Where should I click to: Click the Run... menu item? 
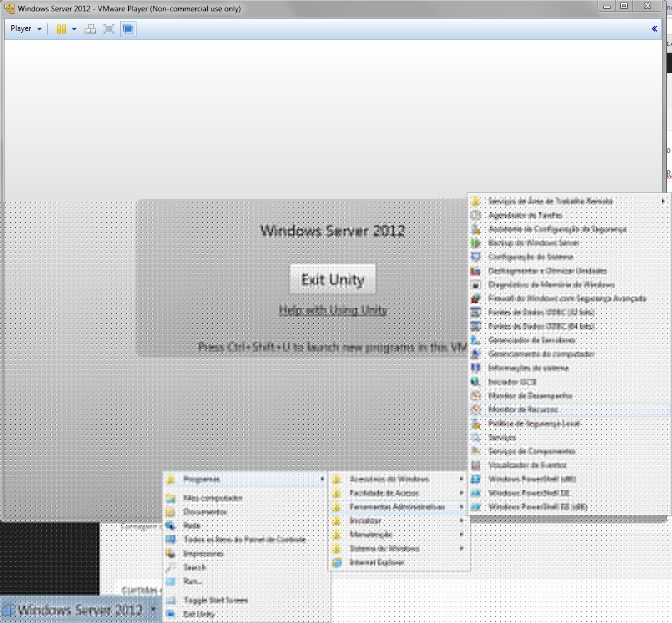click(x=246, y=581)
